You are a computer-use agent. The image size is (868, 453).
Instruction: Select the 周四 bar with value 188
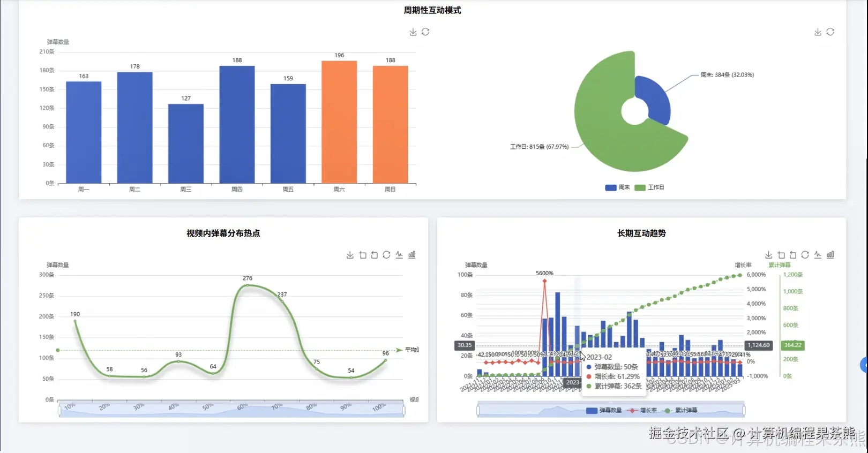click(237, 124)
